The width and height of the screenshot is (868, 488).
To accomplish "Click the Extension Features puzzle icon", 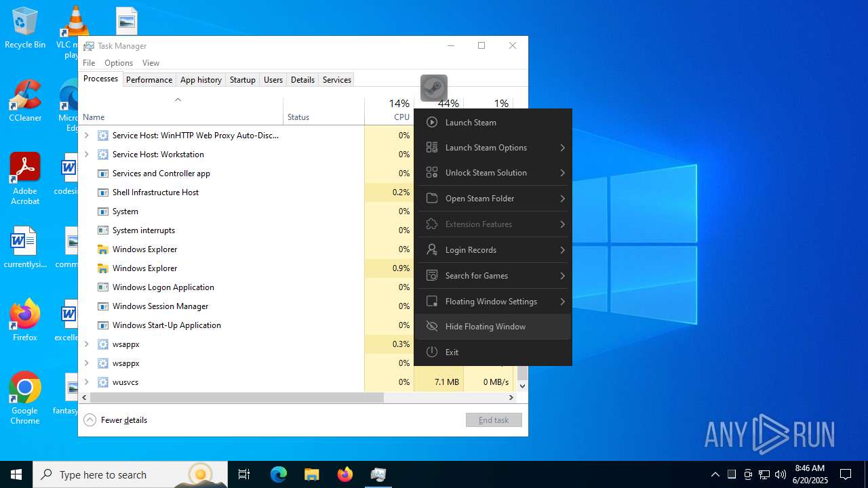I will 431,224.
